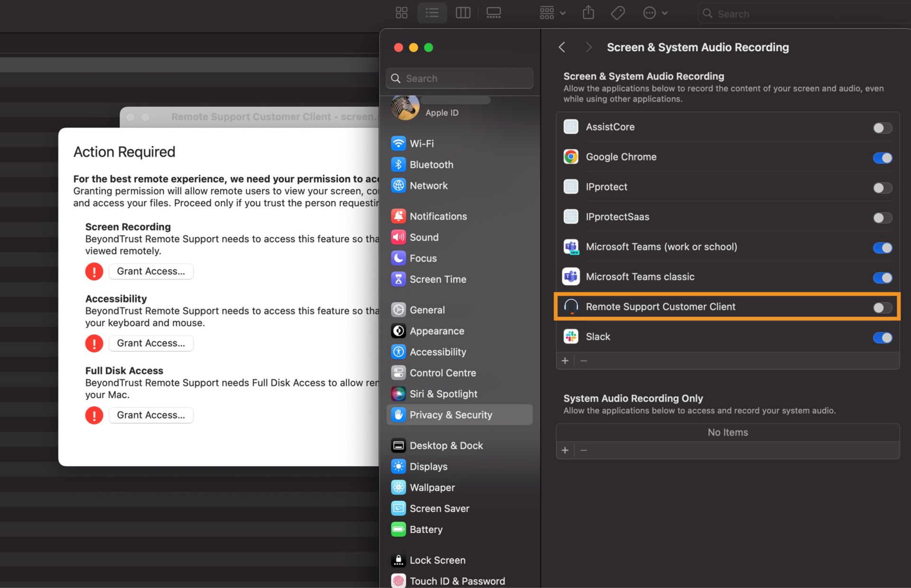This screenshot has width=911, height=588.
Task: Switch Finder to gallery view
Action: click(493, 13)
